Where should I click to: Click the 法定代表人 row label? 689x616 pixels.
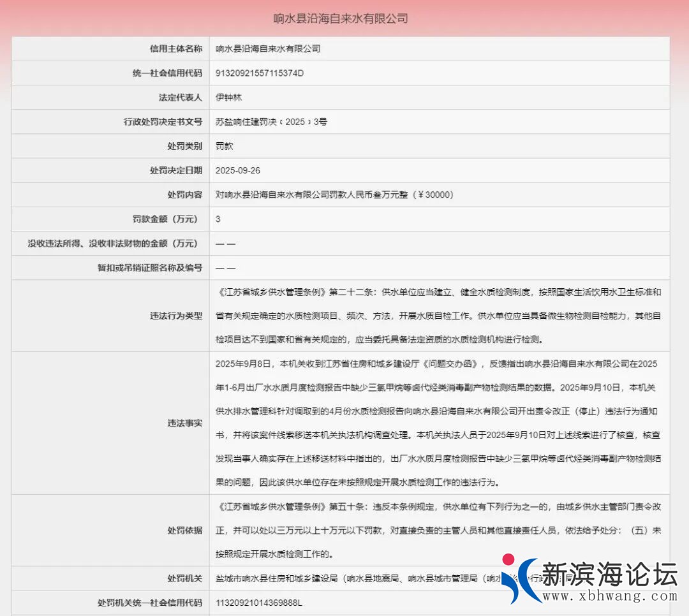[x=181, y=98]
